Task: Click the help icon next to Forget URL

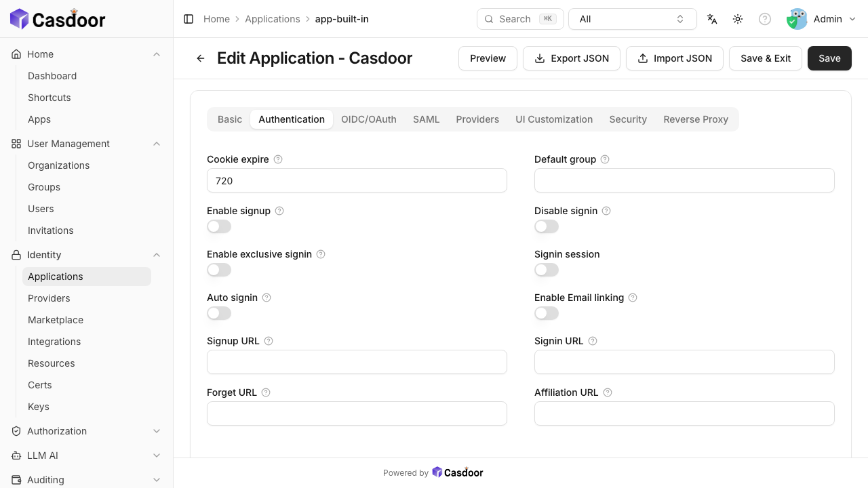Action: [266, 392]
